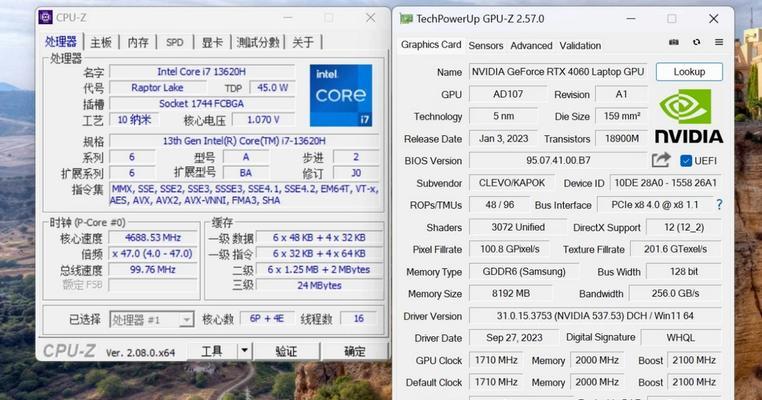Click the Bandwidth 256.0 GB/s value

[x=675, y=294]
